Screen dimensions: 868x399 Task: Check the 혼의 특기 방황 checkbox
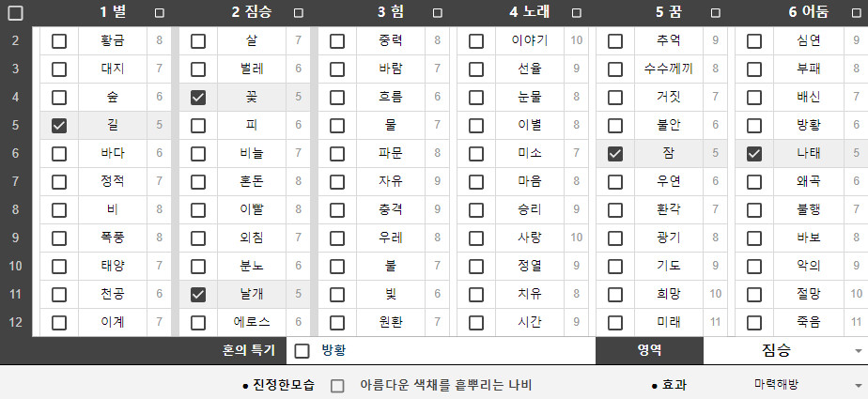tap(302, 351)
